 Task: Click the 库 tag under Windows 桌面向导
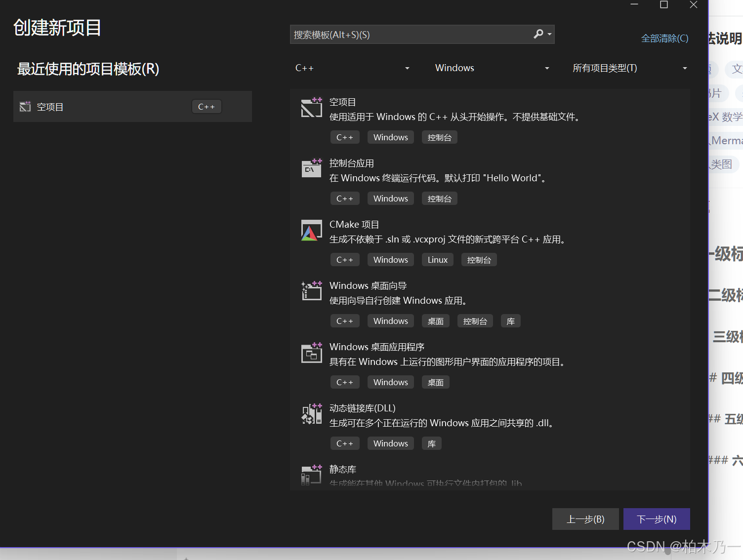[x=511, y=321]
